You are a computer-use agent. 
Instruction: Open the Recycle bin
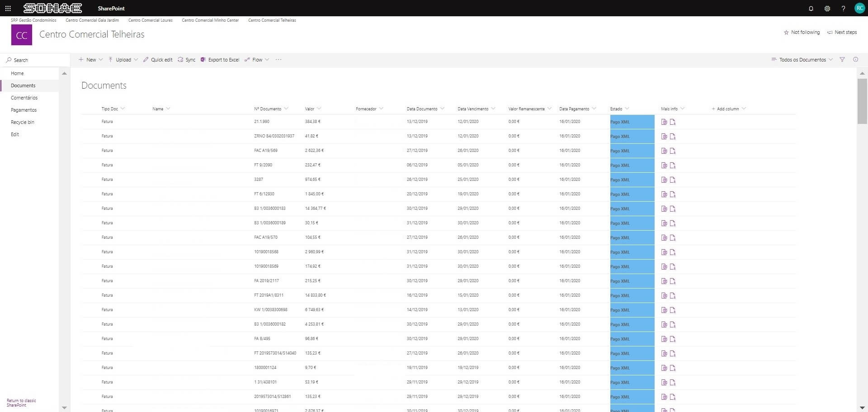22,122
